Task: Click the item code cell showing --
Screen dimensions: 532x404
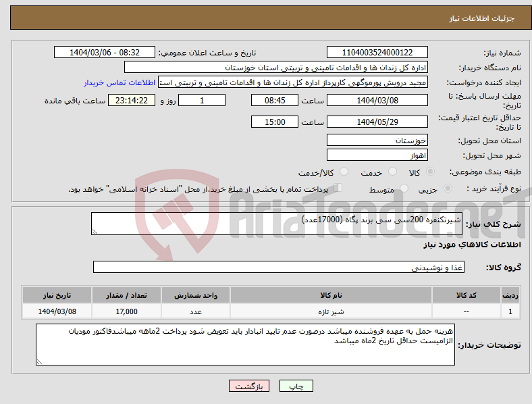Action: pos(467,311)
